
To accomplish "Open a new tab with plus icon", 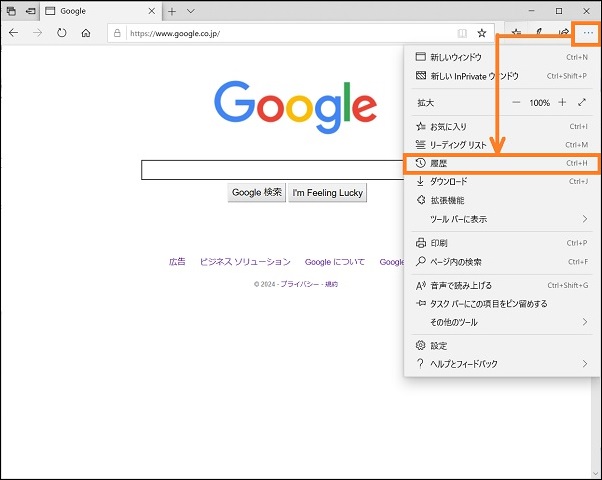I will (172, 11).
